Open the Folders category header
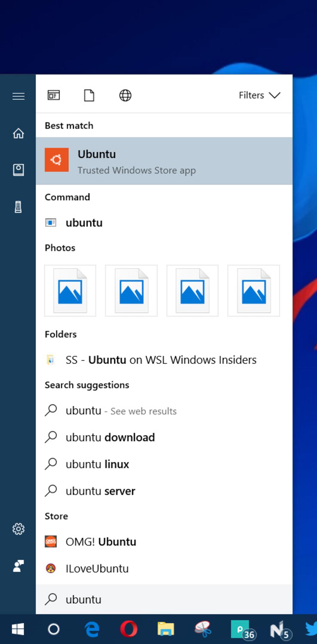The width and height of the screenshot is (317, 644). [x=60, y=334]
